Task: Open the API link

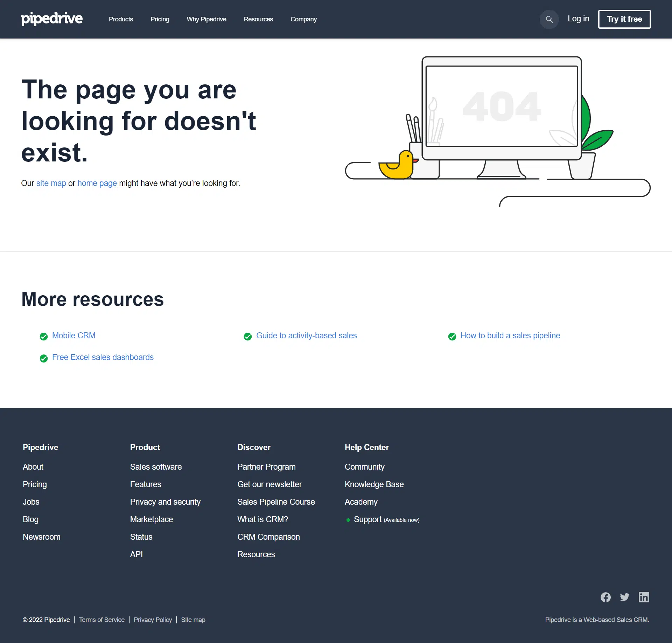Action: pos(136,554)
